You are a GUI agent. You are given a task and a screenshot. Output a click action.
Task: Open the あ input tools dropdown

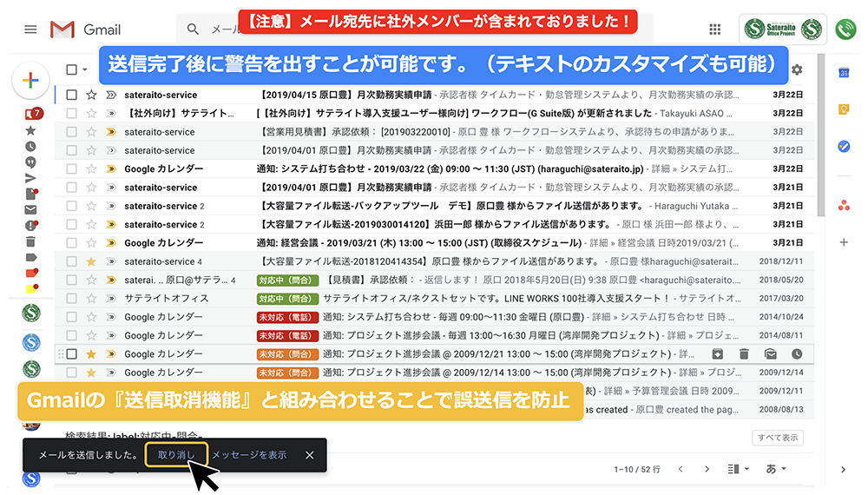tap(776, 469)
